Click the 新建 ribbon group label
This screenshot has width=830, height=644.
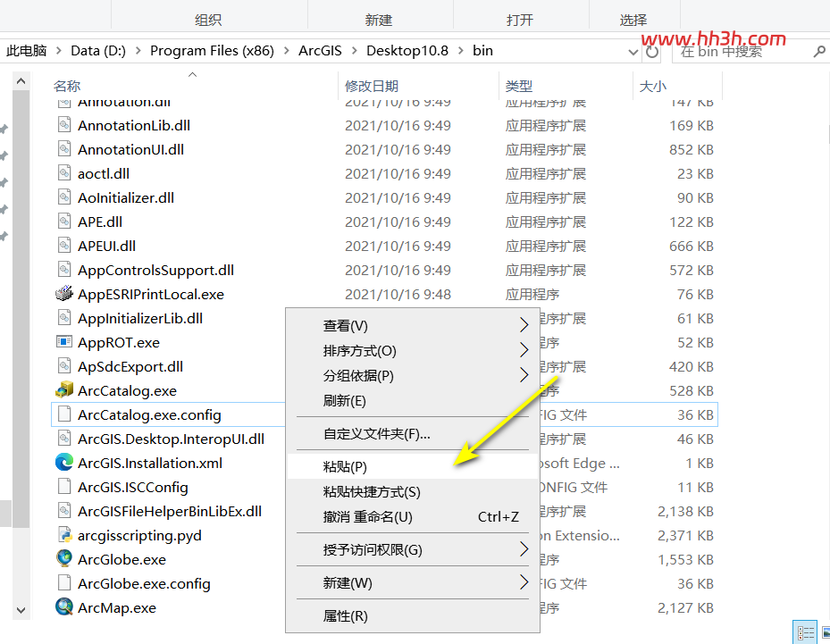(379, 21)
